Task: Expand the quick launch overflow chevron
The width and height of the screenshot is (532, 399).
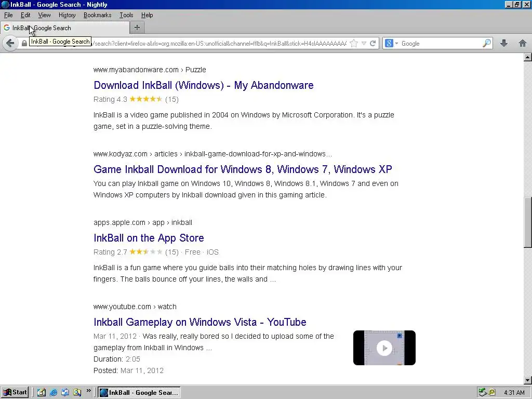Action: pos(88,391)
